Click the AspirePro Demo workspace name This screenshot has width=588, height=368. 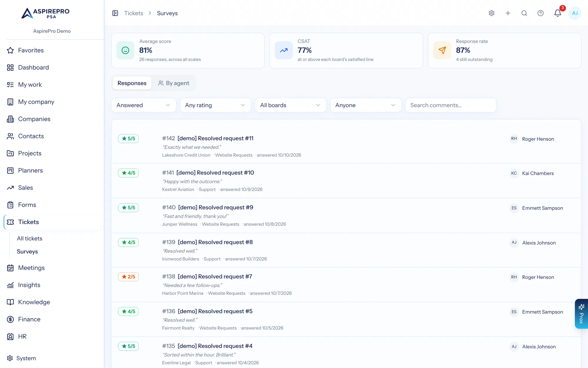pos(52,31)
